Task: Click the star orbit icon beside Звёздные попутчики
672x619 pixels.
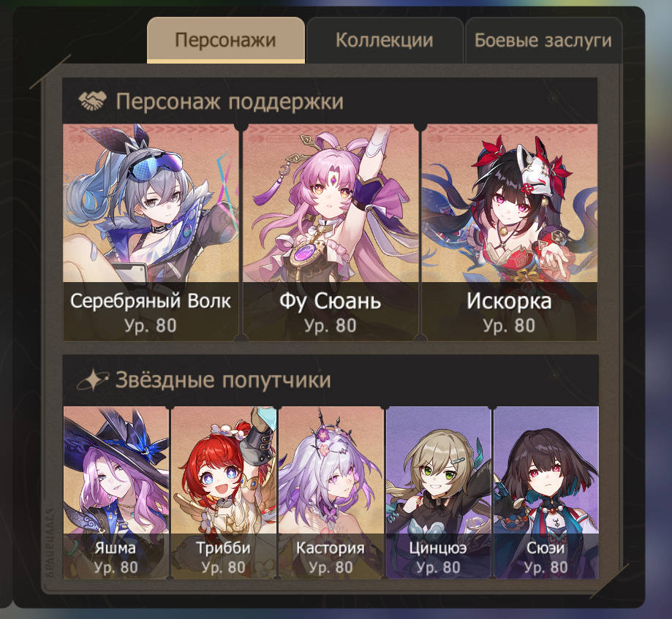Action: [x=93, y=379]
